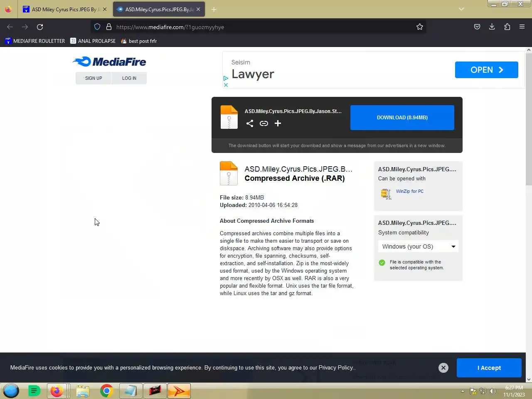Bookmark this page with the star icon
Image resolution: width=532 pixels, height=399 pixels.
420,27
